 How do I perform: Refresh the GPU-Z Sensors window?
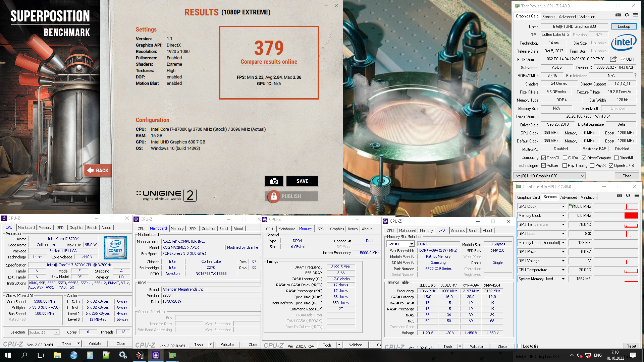coord(628,196)
